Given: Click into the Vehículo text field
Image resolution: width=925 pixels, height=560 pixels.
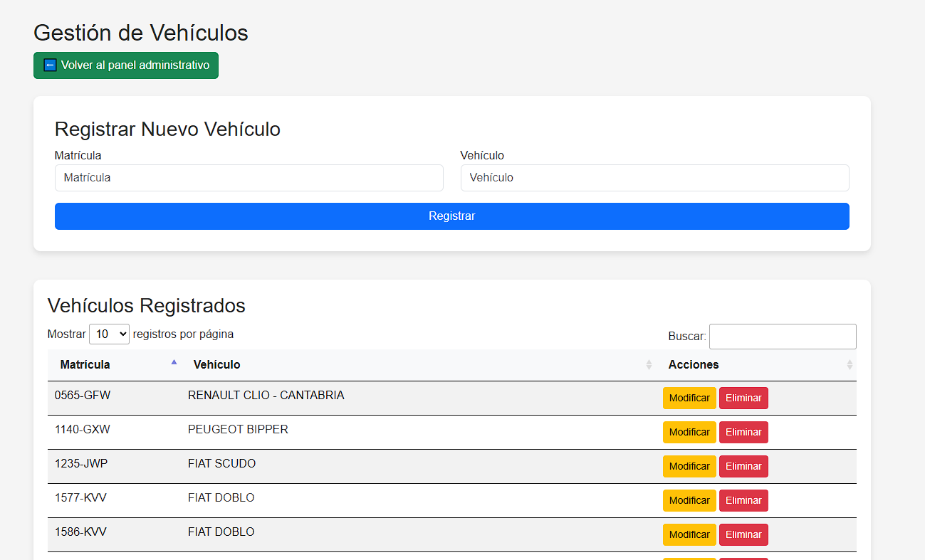Looking at the screenshot, I should [x=654, y=178].
